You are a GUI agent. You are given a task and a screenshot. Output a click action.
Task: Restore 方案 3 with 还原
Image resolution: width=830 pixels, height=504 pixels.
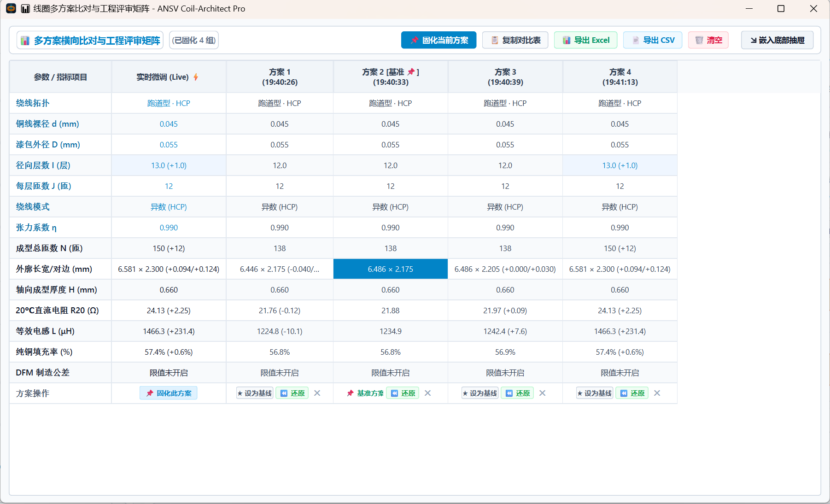coord(517,393)
